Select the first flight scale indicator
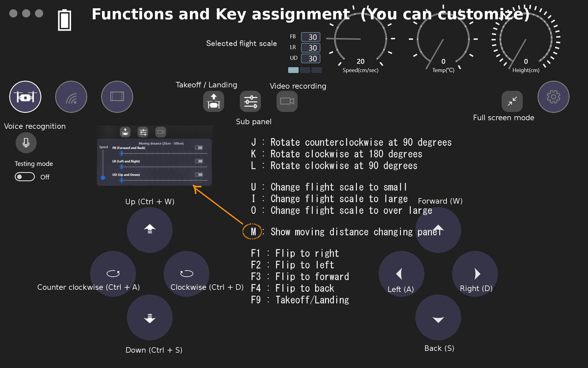 [293, 70]
